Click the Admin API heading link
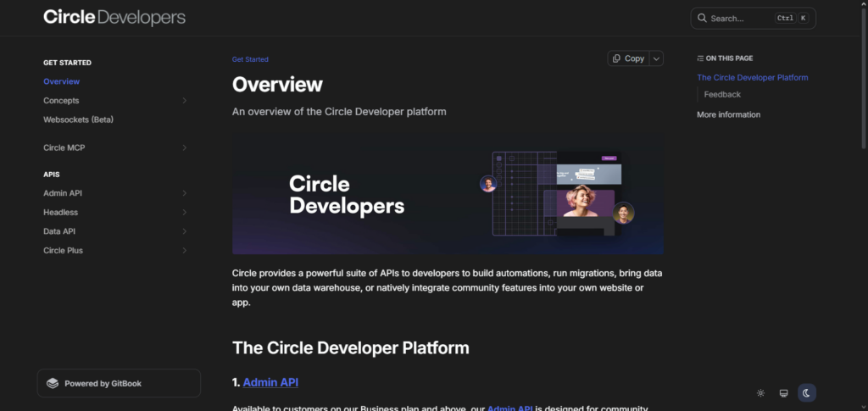Image resolution: width=868 pixels, height=411 pixels. click(x=270, y=382)
